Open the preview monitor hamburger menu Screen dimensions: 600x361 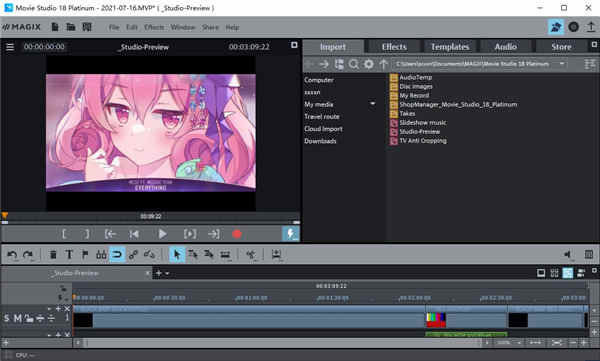(x=10, y=47)
